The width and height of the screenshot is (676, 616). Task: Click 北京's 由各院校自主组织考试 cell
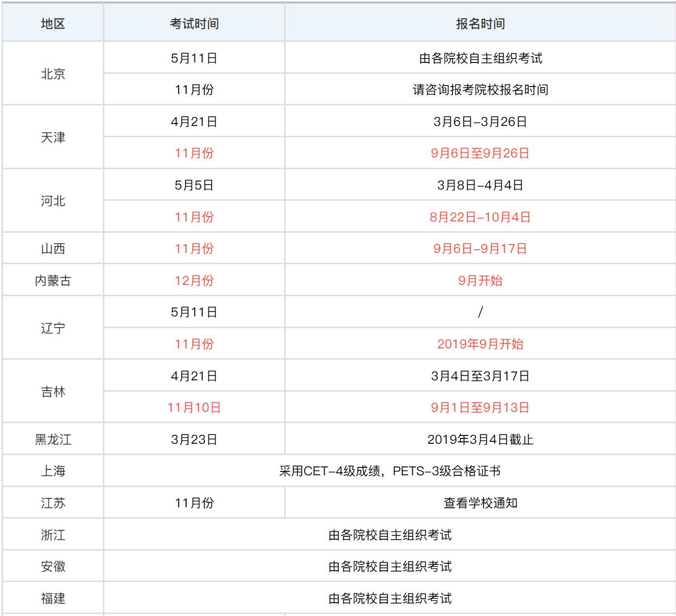point(480,58)
